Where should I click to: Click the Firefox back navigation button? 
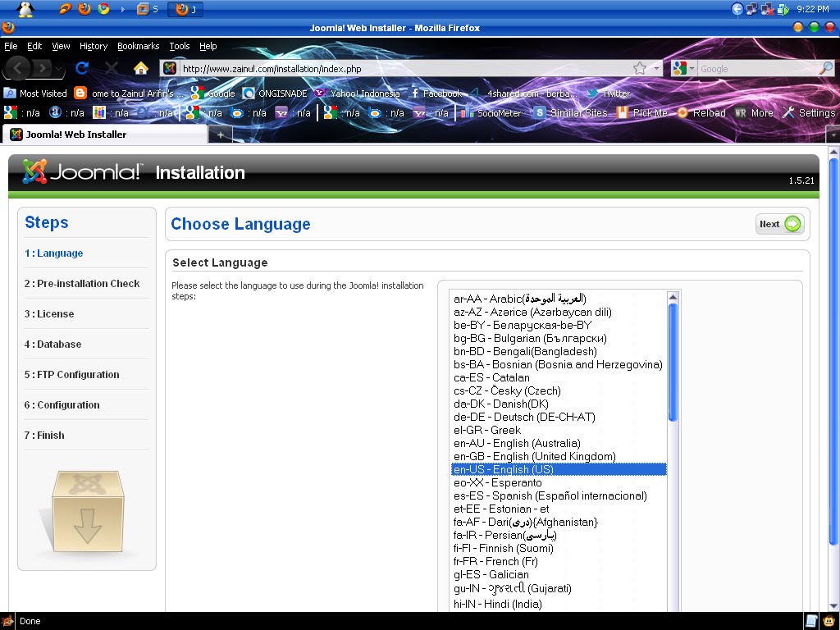point(18,68)
